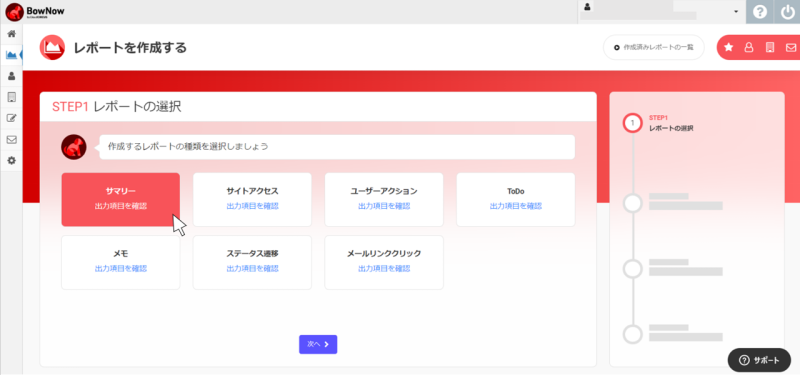800x375 pixels.
Task: Click the star favorites icon in red bar
Action: point(729,47)
